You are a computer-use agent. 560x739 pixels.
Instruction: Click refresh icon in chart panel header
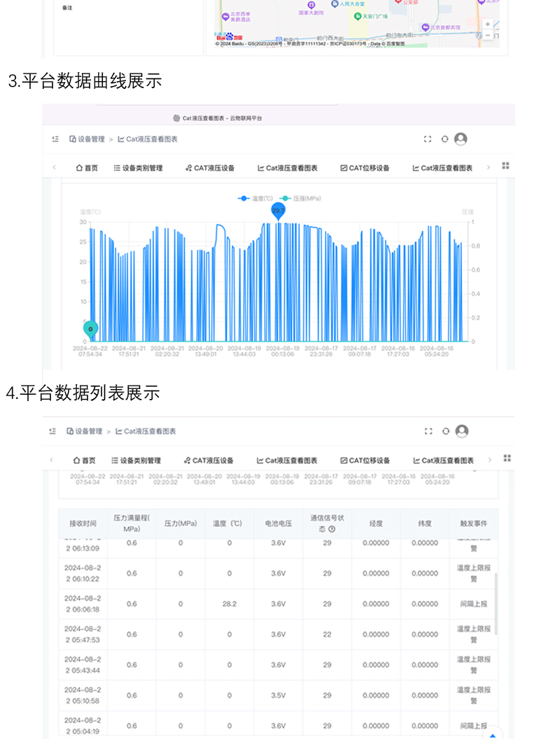click(x=444, y=139)
